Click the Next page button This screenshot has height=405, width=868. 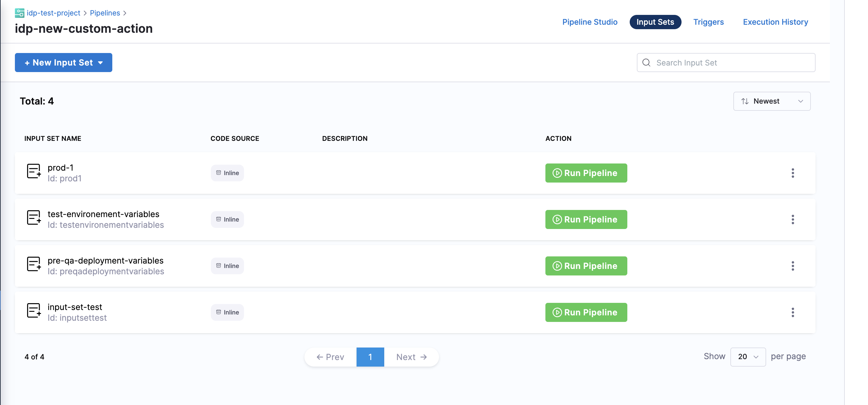coord(411,357)
